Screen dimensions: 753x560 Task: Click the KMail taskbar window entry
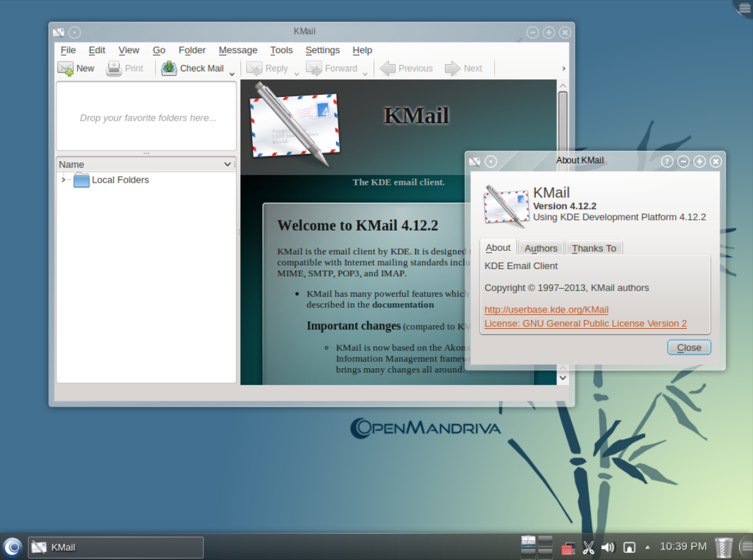[116, 548]
